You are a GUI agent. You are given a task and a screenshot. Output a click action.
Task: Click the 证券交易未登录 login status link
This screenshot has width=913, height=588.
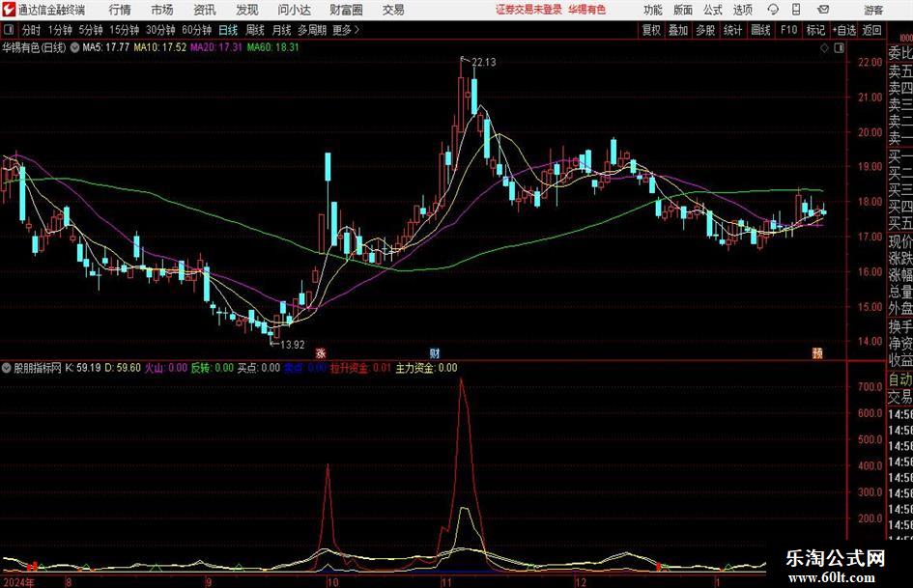pyautogui.click(x=528, y=10)
